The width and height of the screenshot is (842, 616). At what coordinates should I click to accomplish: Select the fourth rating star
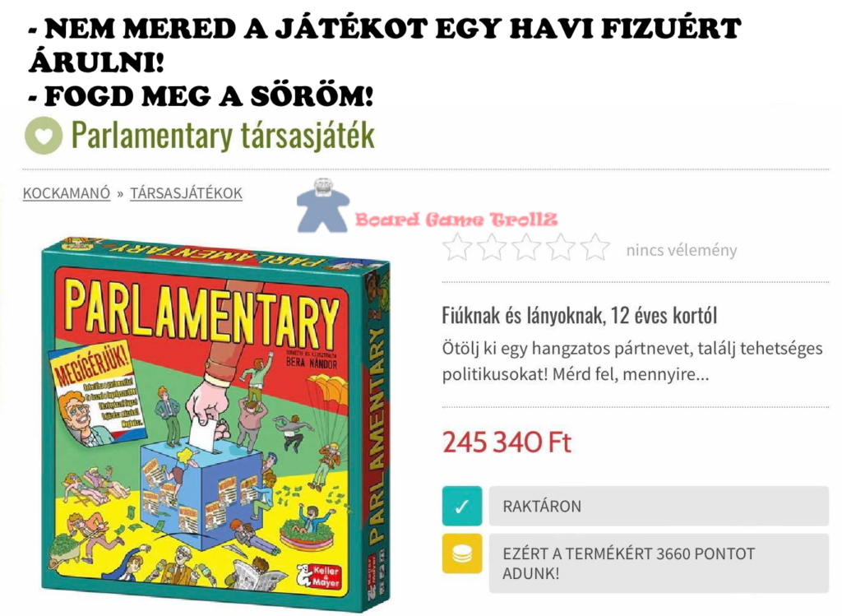click(561, 248)
